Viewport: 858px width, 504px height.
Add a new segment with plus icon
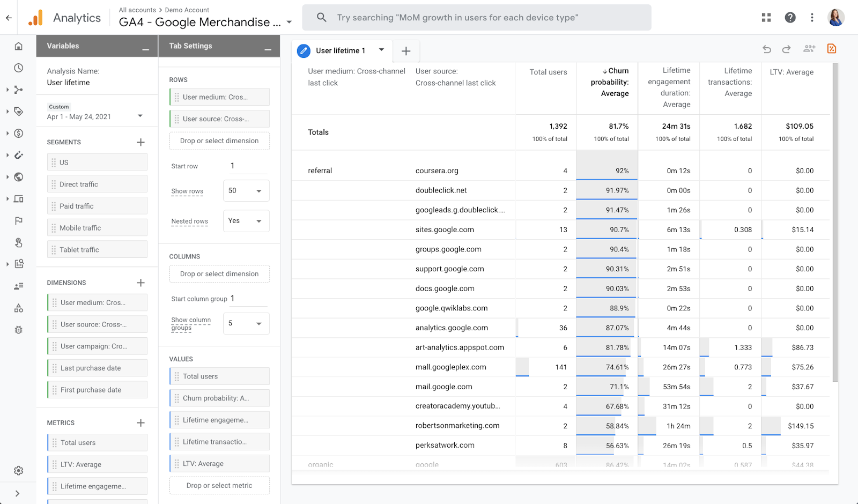pos(140,142)
